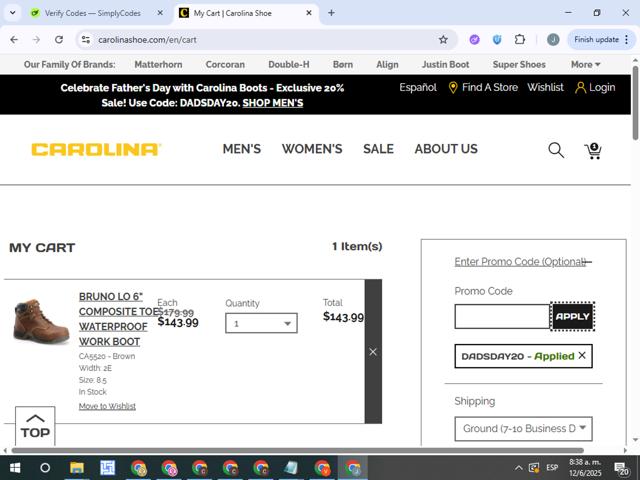640x480 pixels.
Task: Open the ABOUT US menu
Action: pos(446,149)
